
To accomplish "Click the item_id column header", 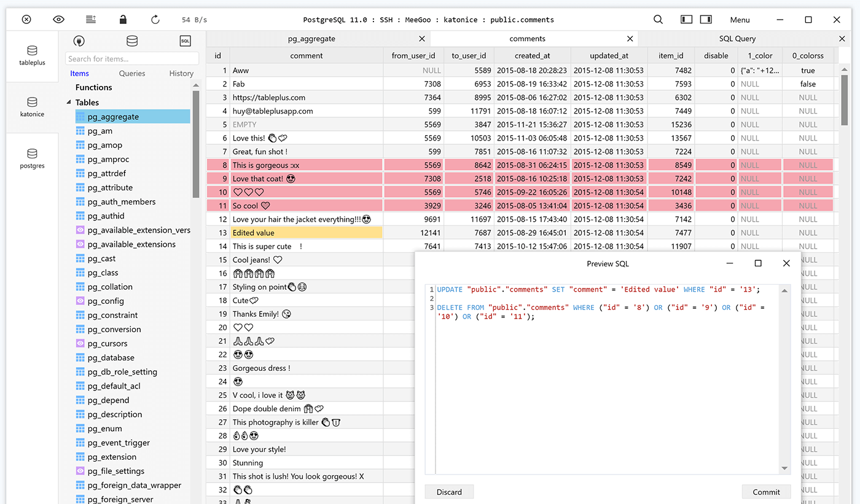I will click(671, 56).
